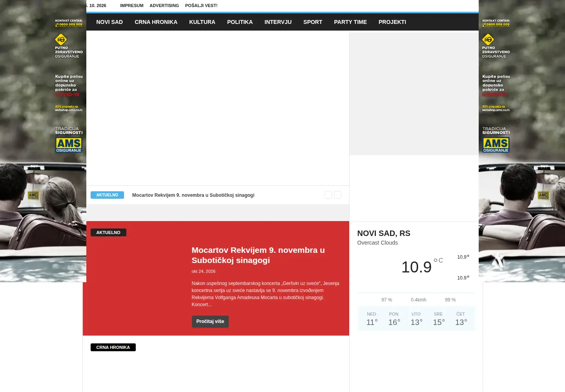Screen dimensions: 565x392
Task: Open the Crna Hronika section heading tag
Action: [113, 347]
